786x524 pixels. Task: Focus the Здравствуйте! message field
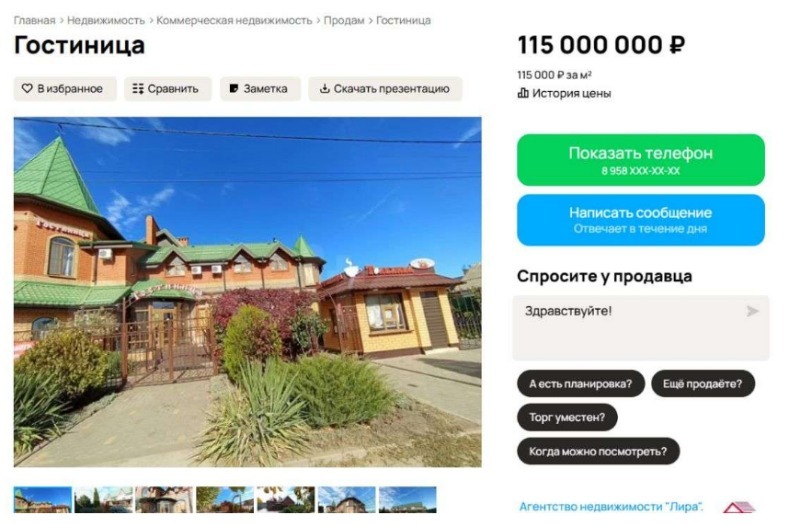641,328
